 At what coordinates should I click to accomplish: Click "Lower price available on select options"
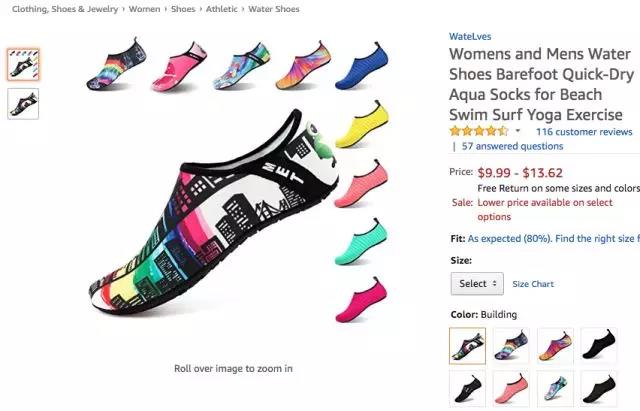546,209
